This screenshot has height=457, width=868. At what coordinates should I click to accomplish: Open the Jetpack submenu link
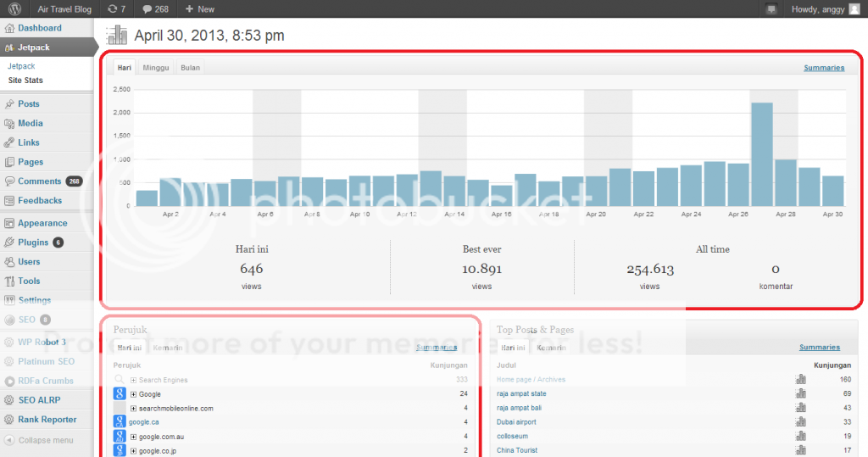coord(21,66)
